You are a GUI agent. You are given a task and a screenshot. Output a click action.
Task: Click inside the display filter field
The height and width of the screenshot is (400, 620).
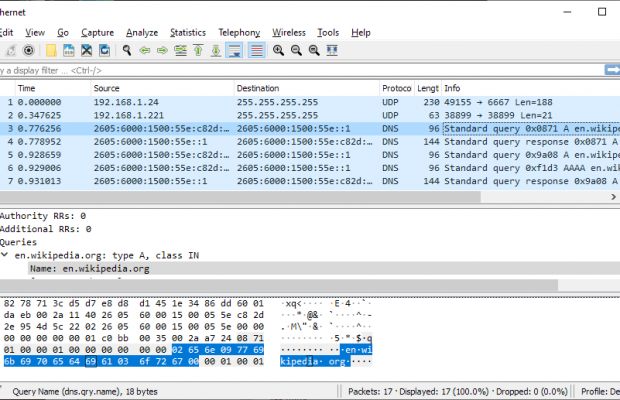coord(300,70)
